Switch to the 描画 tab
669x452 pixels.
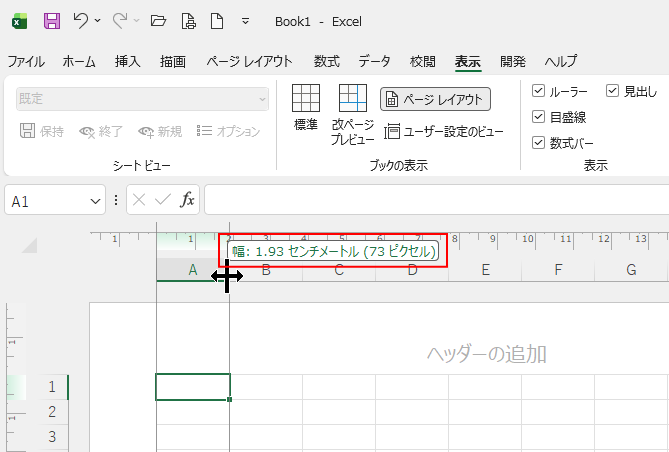click(x=173, y=61)
